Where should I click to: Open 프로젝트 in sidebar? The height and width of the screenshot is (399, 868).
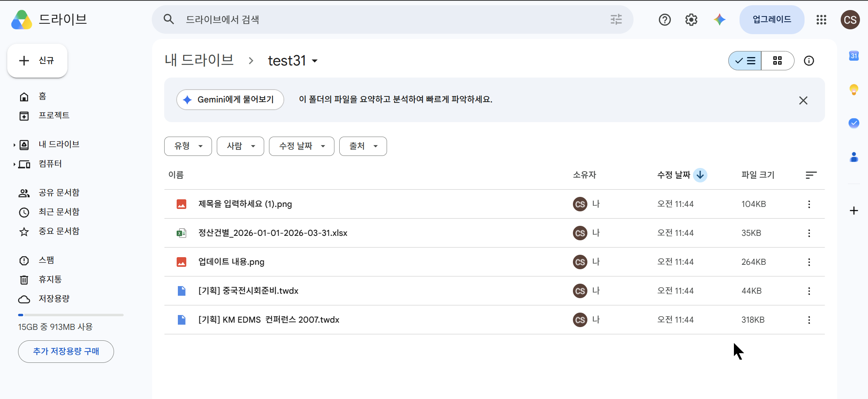(x=54, y=116)
